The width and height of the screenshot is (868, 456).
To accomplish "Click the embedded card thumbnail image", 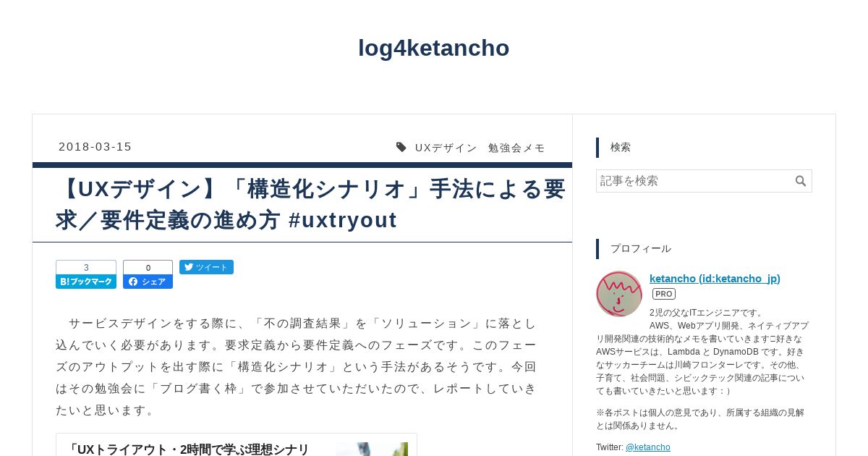I will (372, 449).
